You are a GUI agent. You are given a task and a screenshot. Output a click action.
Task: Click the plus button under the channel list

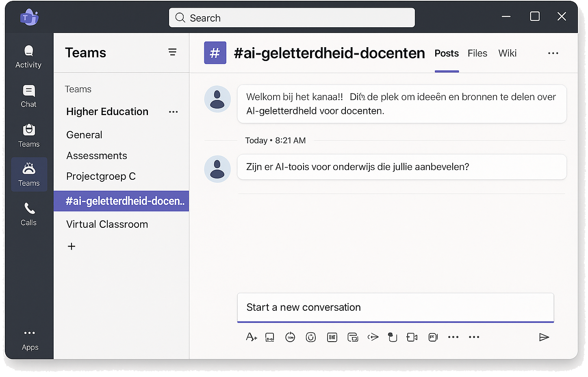coord(72,246)
